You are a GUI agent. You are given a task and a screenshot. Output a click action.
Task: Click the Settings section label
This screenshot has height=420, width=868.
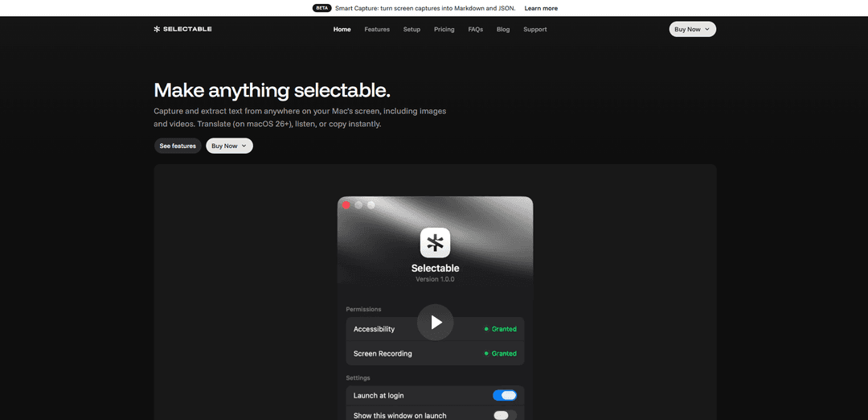point(358,378)
